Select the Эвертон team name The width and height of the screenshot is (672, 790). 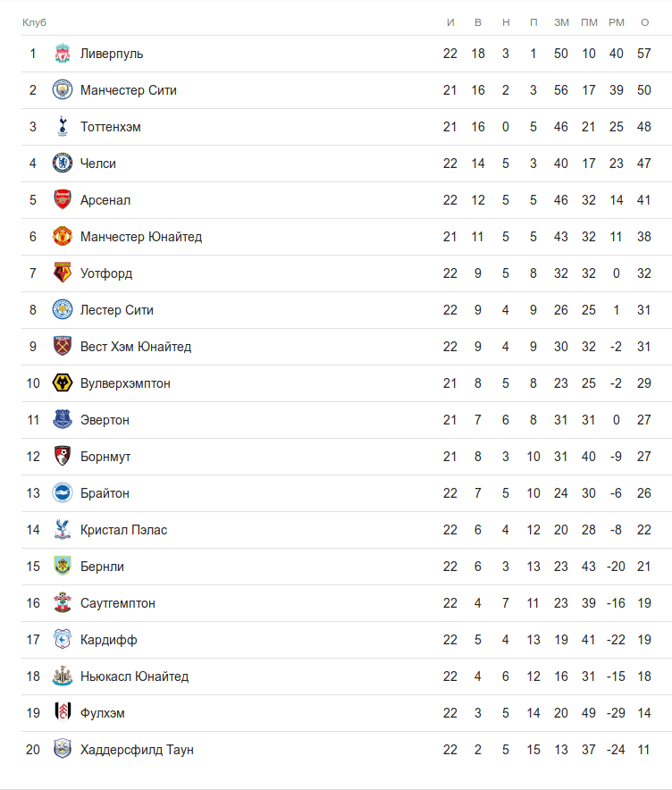click(105, 420)
